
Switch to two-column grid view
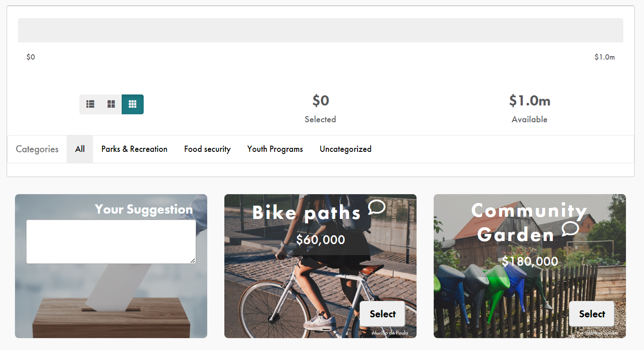(111, 104)
